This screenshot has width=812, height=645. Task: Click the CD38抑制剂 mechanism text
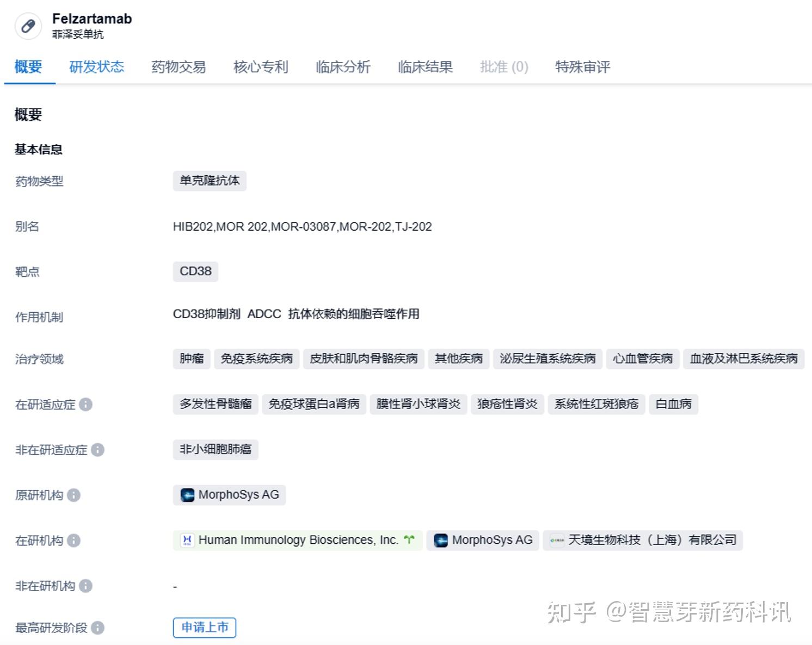206,314
